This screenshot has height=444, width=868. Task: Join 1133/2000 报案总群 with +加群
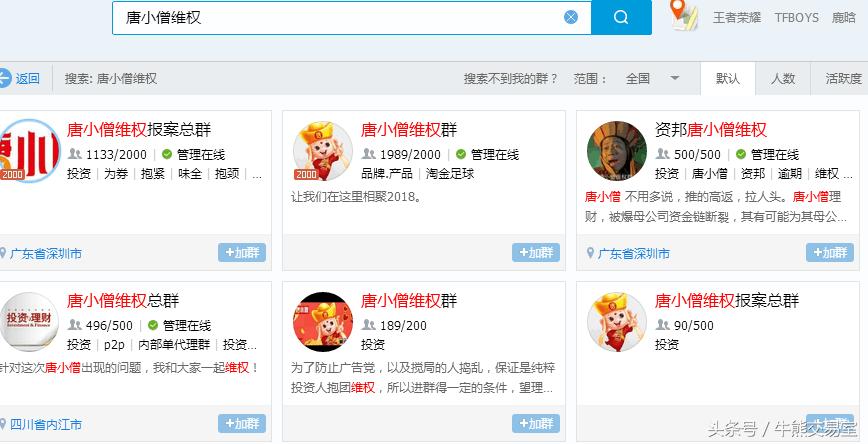pos(242,252)
